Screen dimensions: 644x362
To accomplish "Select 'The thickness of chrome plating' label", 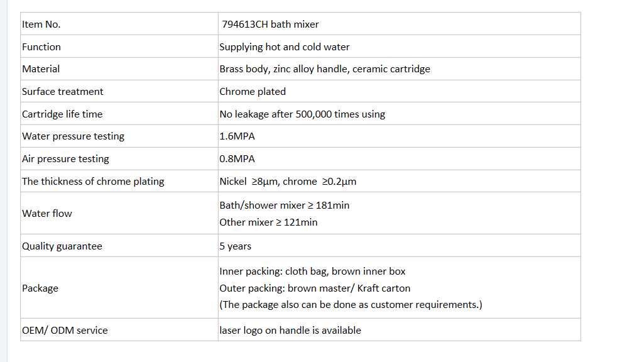I will [93, 182].
